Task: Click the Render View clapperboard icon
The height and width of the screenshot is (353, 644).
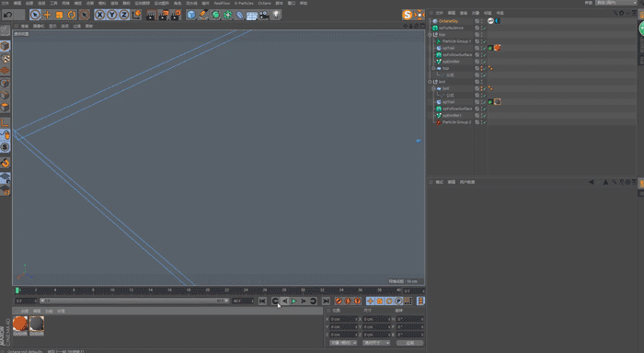Action: click(151, 16)
